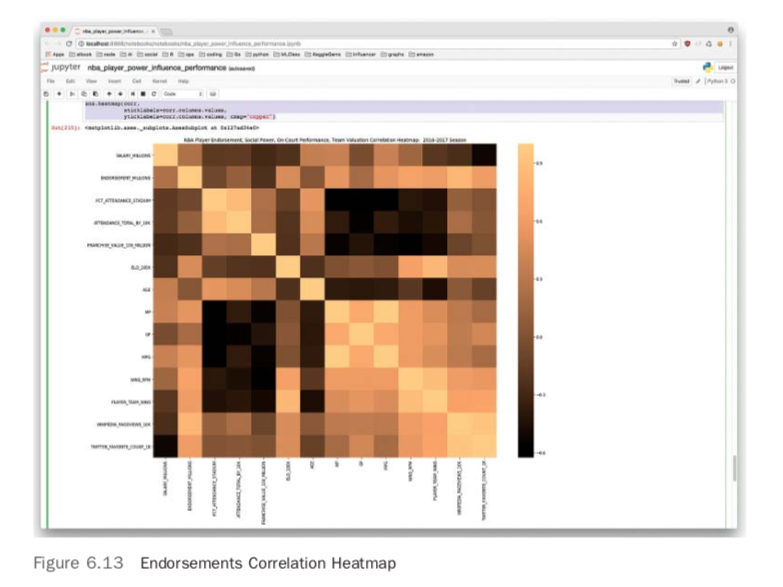Open the Edit menu

click(x=70, y=81)
